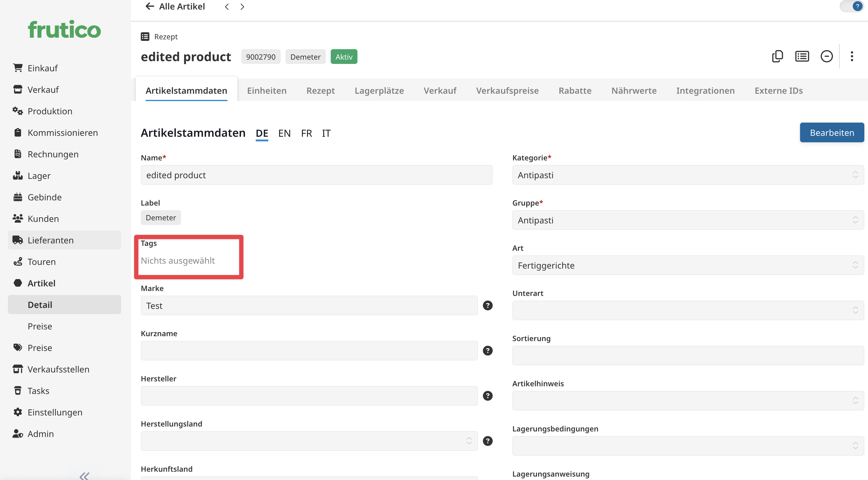Go back to Alle Artikel
868x480 pixels.
pyautogui.click(x=175, y=7)
